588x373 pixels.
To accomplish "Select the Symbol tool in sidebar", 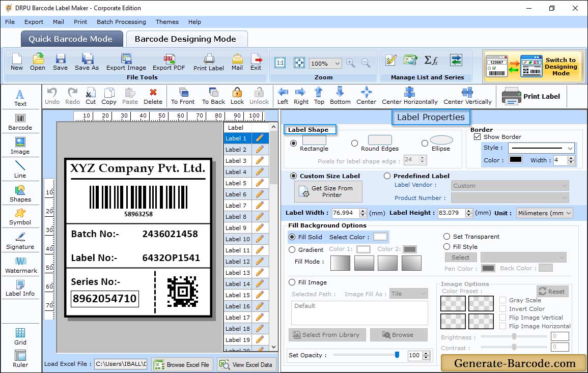I will pyautogui.click(x=20, y=217).
